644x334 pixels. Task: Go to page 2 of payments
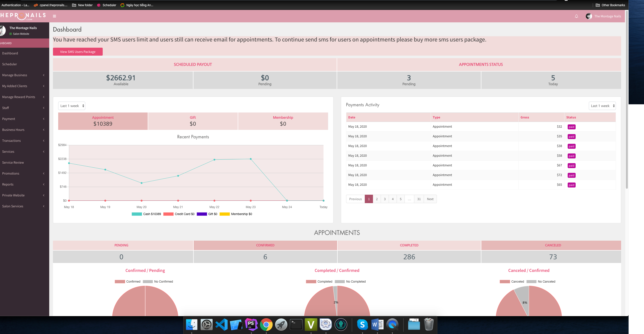coord(376,199)
